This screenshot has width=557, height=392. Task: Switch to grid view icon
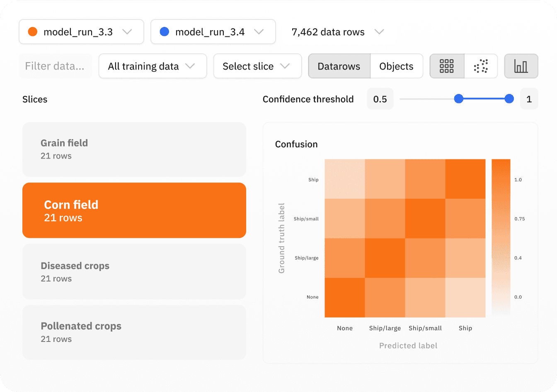coord(447,66)
